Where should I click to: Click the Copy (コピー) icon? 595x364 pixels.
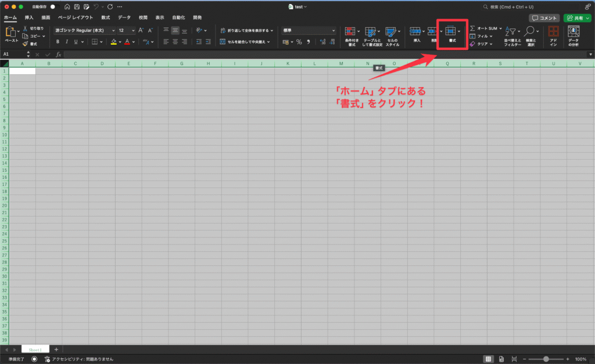point(25,36)
